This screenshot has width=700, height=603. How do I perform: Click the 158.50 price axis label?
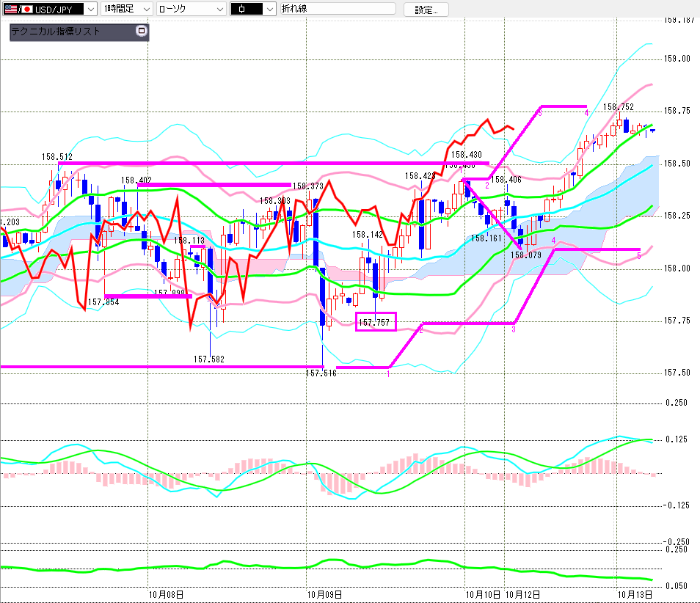pyautogui.click(x=677, y=164)
